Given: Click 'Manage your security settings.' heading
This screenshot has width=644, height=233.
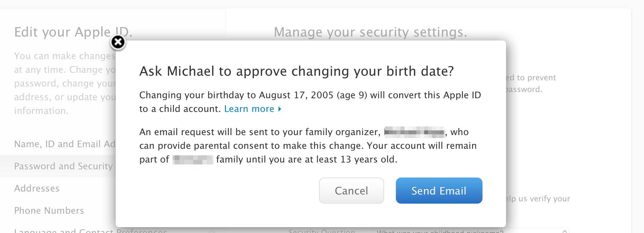Looking at the screenshot, I should tap(370, 32).
